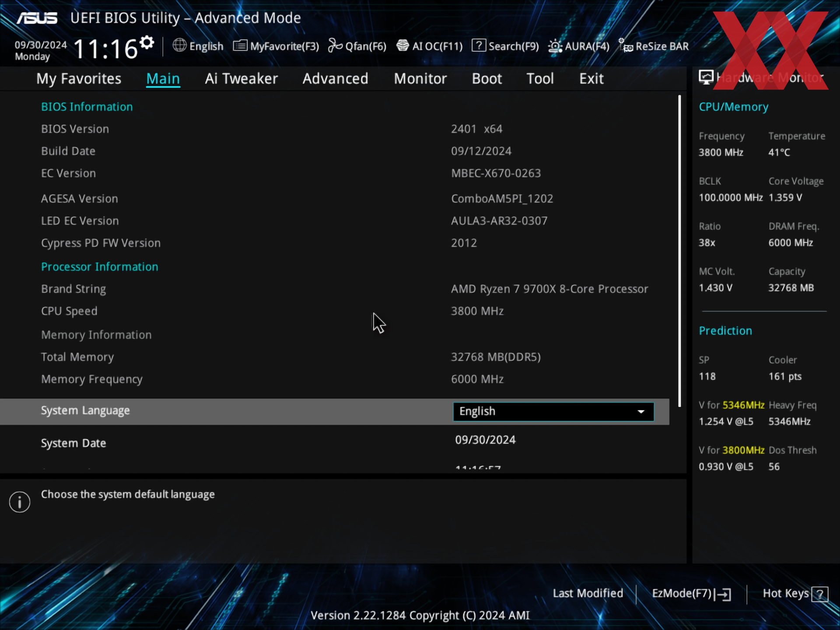Click the CPU Speed row label

[69, 311]
